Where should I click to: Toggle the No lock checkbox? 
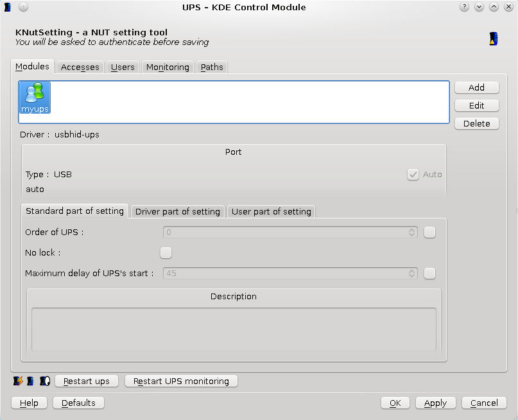166,253
